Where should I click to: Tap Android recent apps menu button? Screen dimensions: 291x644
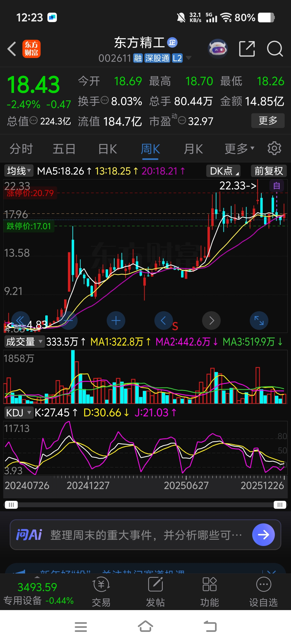(81, 627)
